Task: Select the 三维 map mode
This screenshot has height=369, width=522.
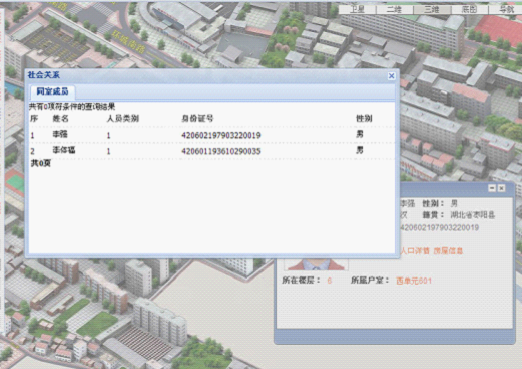Action: pyautogui.click(x=432, y=9)
